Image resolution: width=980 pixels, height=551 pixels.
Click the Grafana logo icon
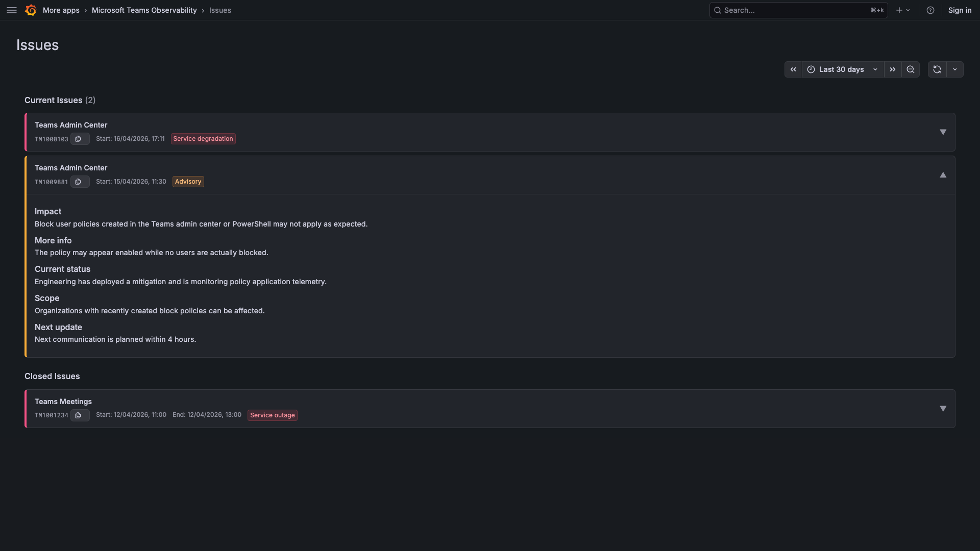click(31, 10)
